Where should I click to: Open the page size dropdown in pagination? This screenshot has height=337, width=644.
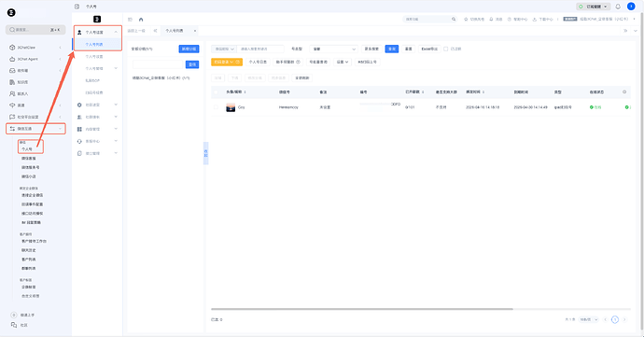[589, 319]
